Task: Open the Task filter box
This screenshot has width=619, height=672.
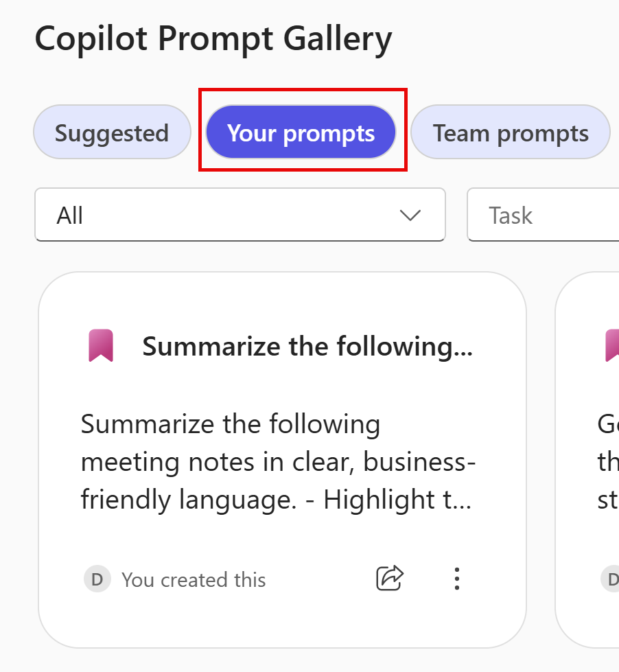Action: 542,215
